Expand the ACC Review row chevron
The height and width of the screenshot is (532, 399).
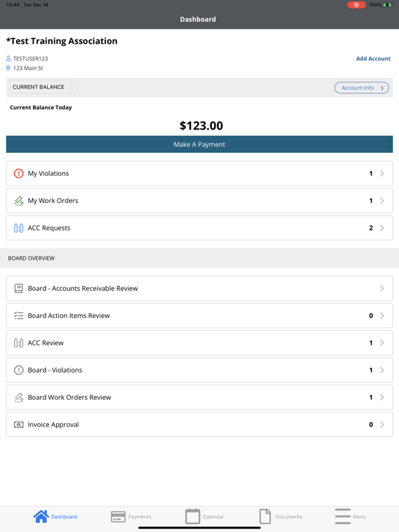[382, 343]
